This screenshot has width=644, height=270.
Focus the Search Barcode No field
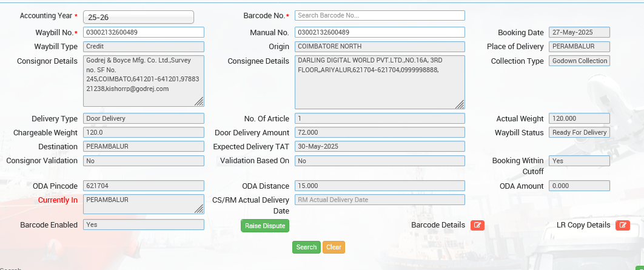pos(380,15)
